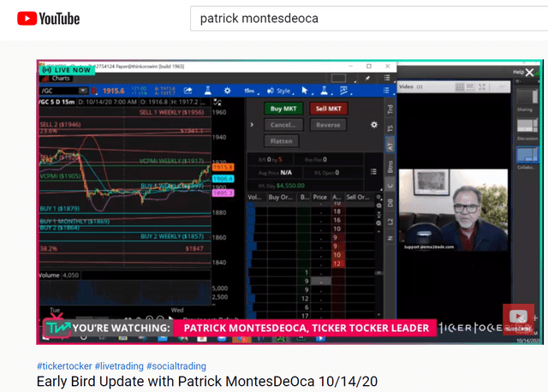
Task: Click the YouTube Subscribe watermark button
Action: [x=518, y=319]
